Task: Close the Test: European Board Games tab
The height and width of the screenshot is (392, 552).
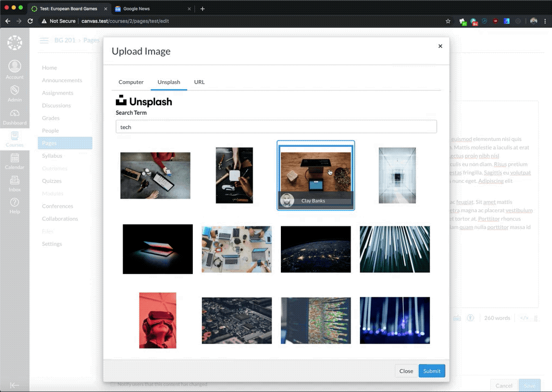Action: coord(106,9)
